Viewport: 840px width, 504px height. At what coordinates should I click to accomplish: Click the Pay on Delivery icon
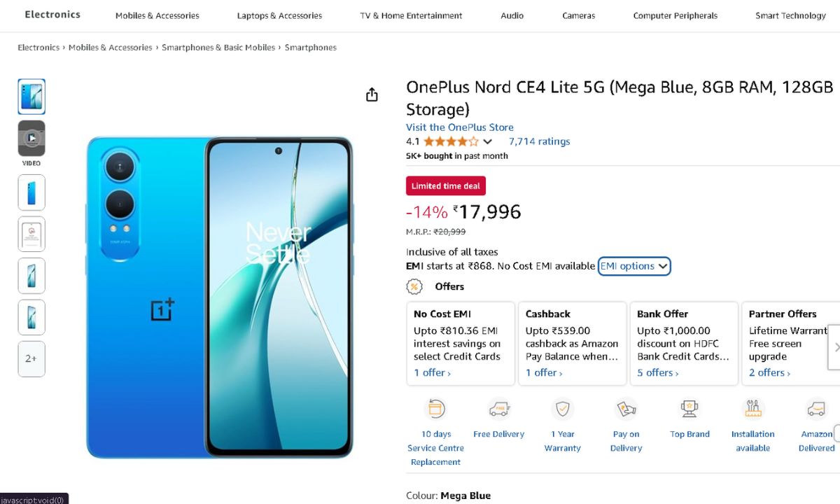[x=626, y=409]
